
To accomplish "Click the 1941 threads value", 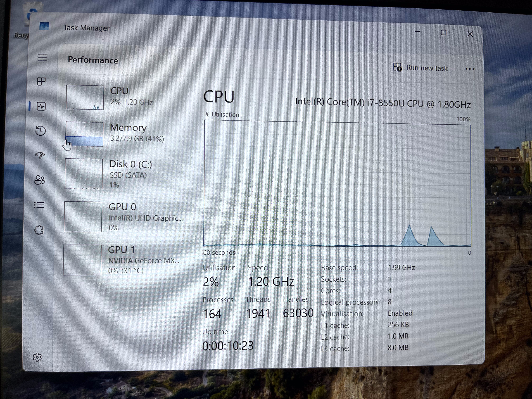I will (x=258, y=313).
